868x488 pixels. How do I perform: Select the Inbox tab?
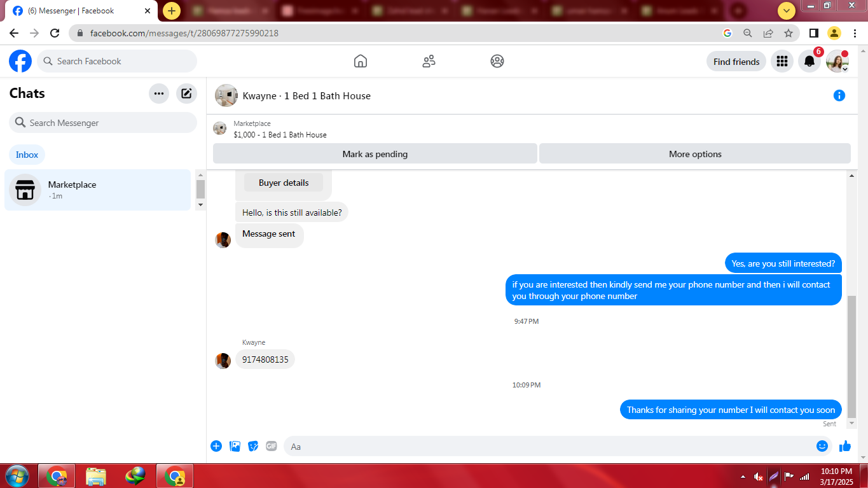pos(27,155)
